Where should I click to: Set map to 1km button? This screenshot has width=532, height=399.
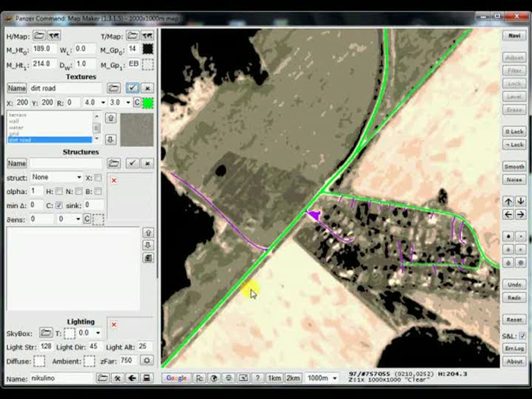tap(274, 378)
